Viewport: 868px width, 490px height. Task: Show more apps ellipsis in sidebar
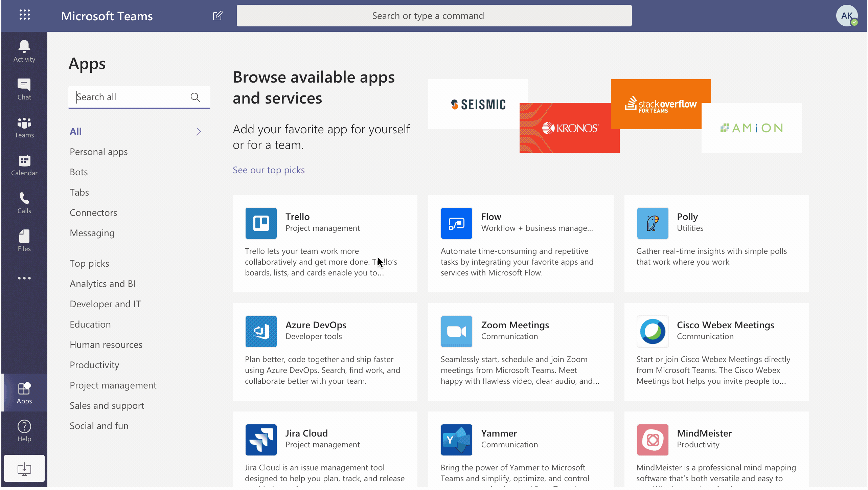coord(24,278)
